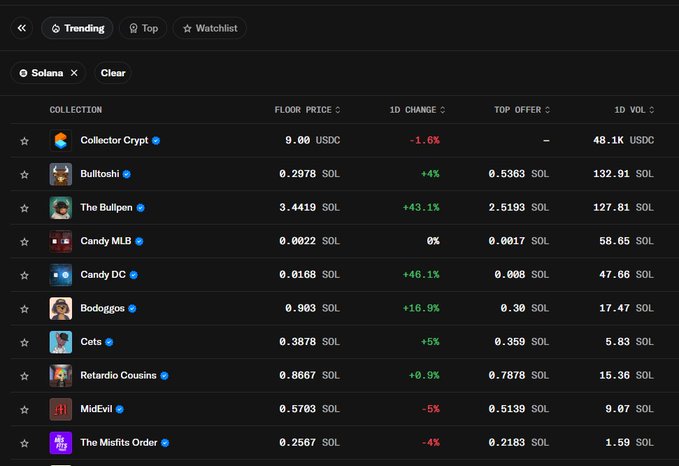Viewport: 679px width, 466px height.
Task: Click the Retardio Cousins collection avatar
Action: 61,375
